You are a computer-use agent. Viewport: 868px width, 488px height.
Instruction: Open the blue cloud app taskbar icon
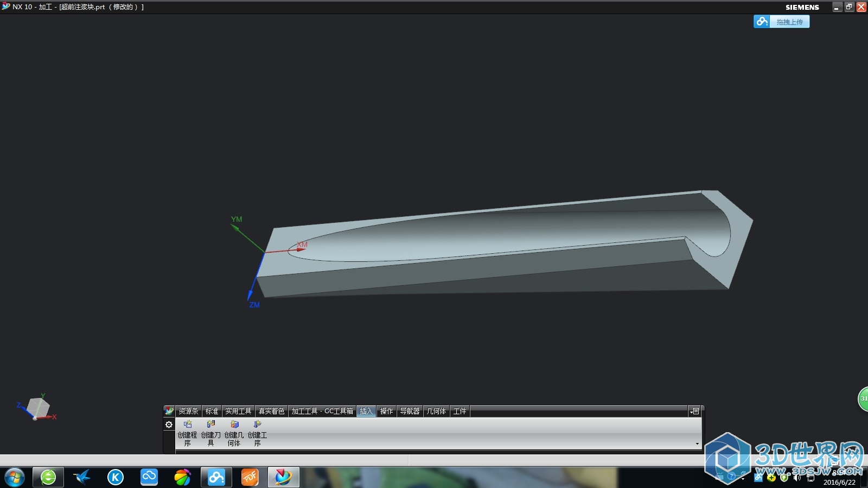tap(149, 477)
